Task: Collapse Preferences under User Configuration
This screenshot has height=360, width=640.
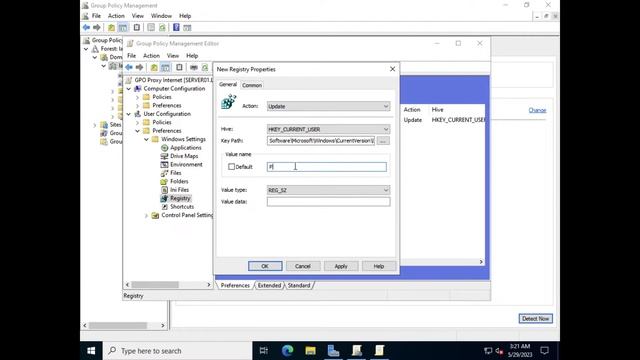Action: (138, 131)
